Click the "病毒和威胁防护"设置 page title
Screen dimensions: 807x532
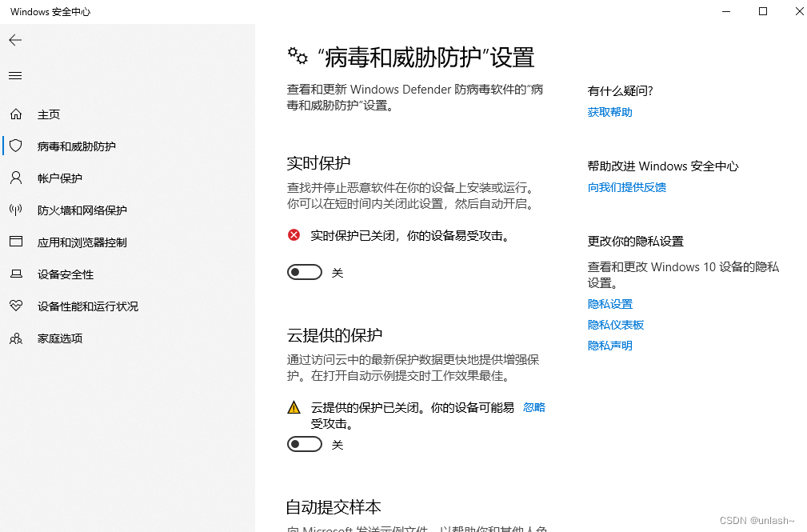(x=425, y=57)
